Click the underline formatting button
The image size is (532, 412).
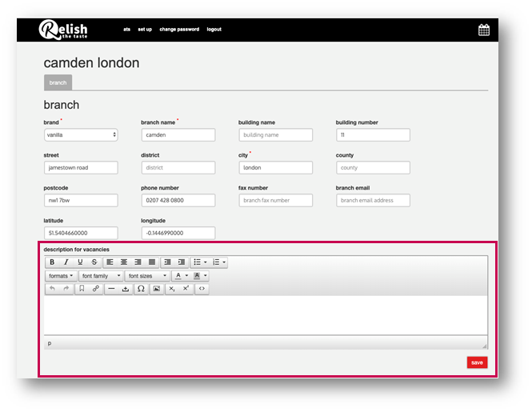(80, 262)
